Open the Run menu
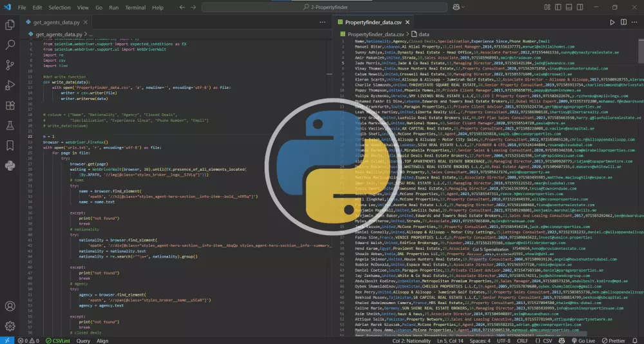Image resolution: width=644 pixels, height=344 pixels. (x=114, y=7)
